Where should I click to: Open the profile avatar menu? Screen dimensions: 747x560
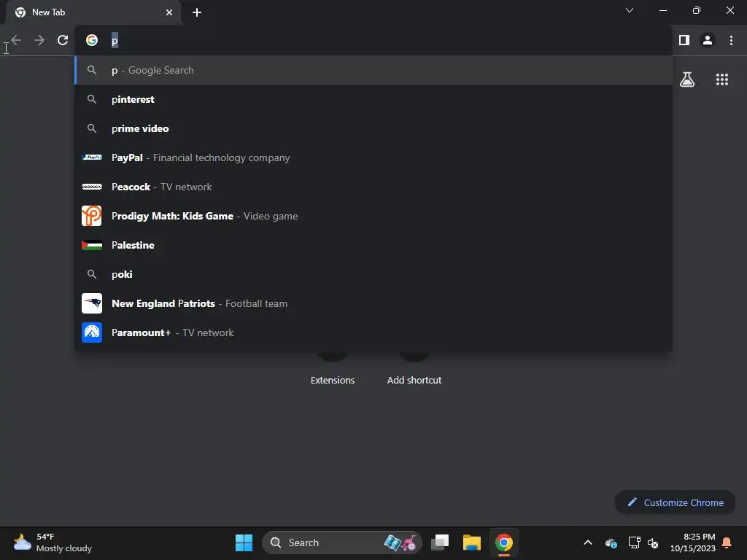click(708, 41)
